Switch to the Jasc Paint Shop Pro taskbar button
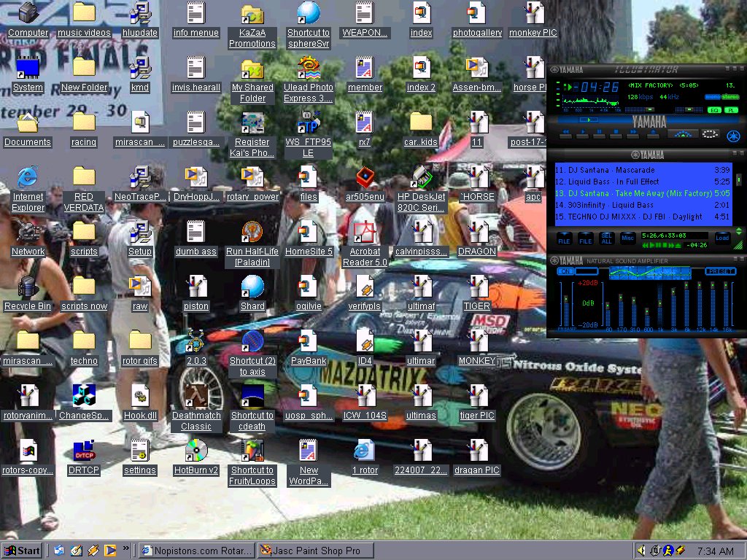 point(316,551)
